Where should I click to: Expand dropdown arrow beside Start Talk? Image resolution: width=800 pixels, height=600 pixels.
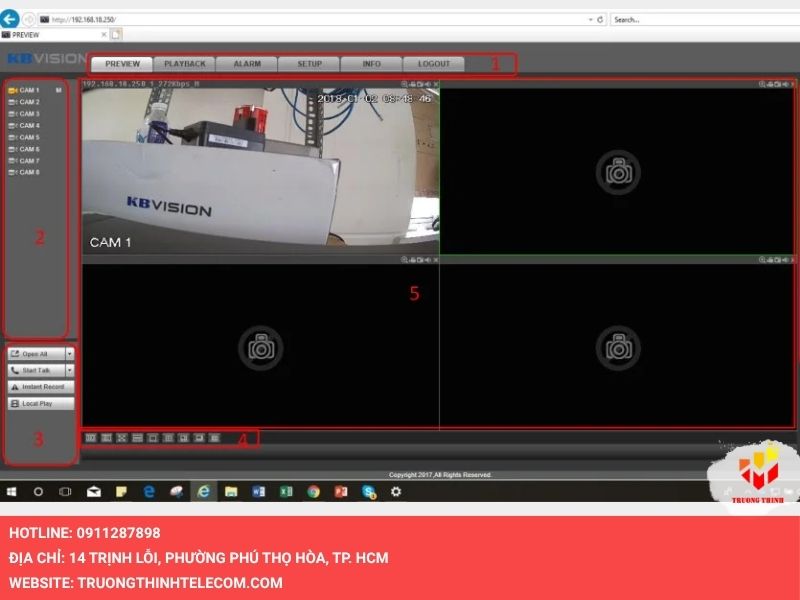tap(70, 370)
